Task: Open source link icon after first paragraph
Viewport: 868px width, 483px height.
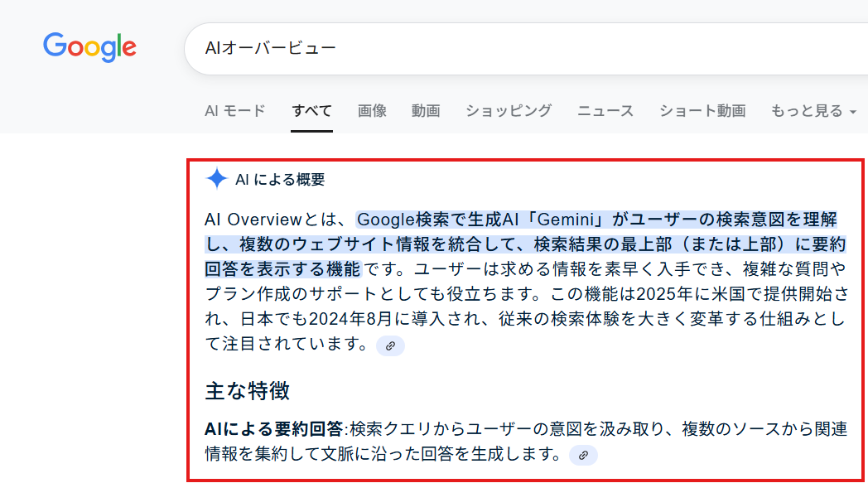Action: click(390, 345)
